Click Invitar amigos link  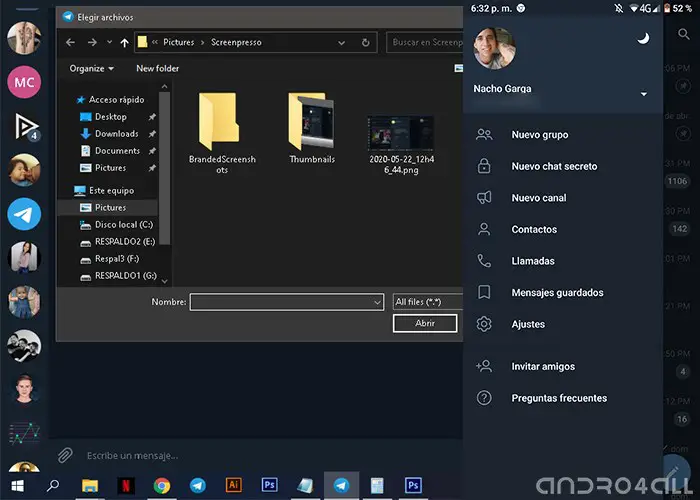542,367
